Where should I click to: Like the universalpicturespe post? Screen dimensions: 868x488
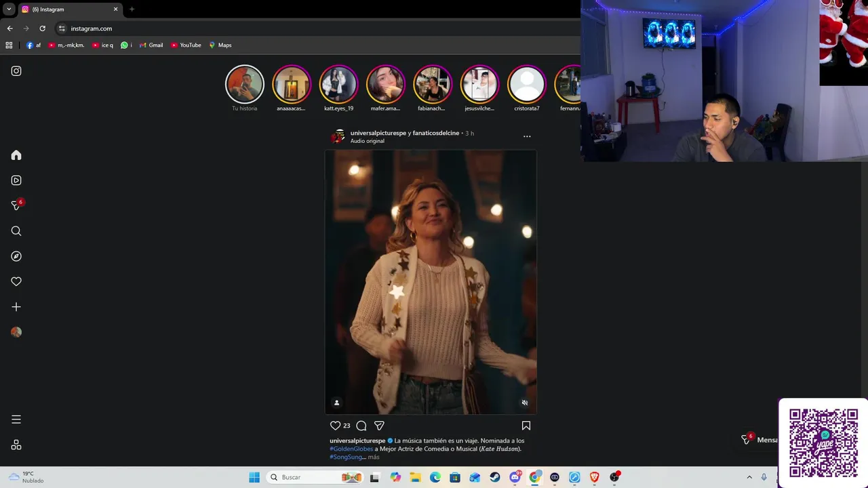click(335, 426)
